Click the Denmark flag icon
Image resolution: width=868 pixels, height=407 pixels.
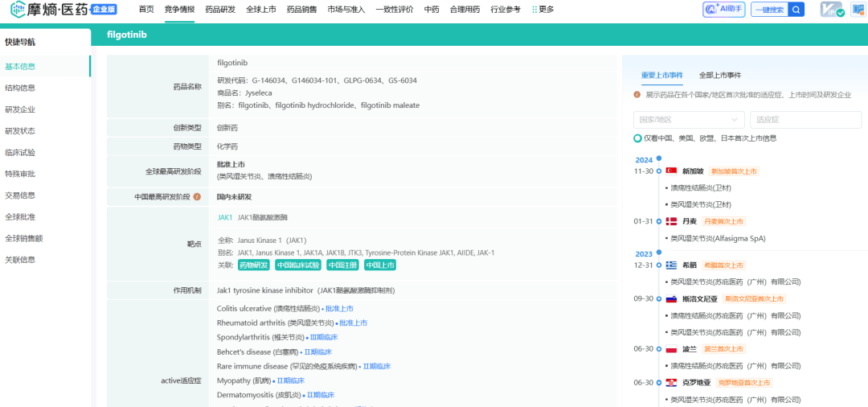click(x=671, y=221)
